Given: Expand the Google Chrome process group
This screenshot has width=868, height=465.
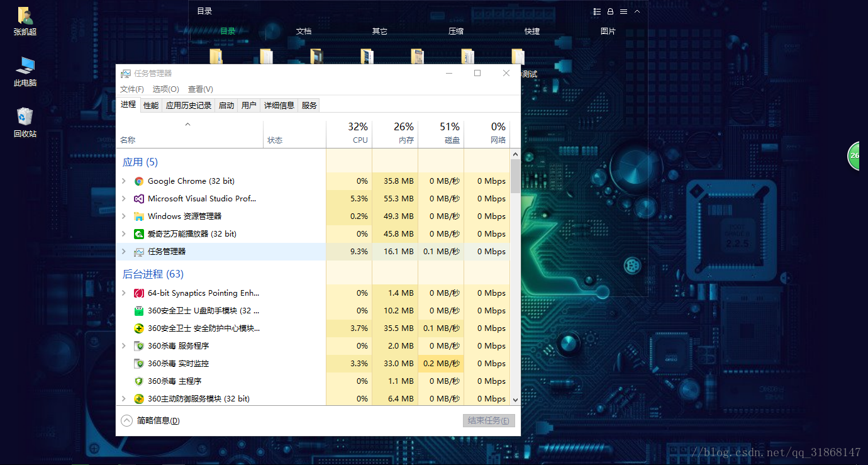Looking at the screenshot, I should [124, 181].
